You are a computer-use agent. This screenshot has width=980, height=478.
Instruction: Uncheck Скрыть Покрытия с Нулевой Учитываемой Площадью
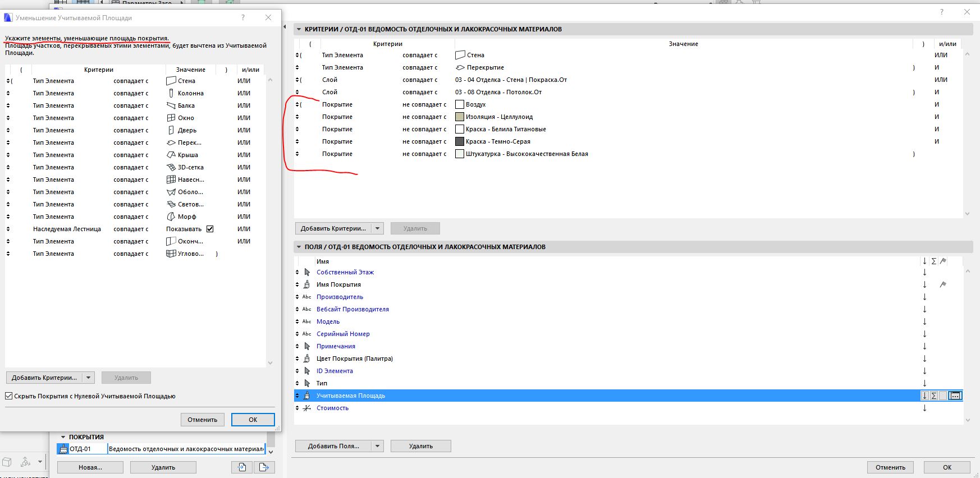(x=8, y=396)
